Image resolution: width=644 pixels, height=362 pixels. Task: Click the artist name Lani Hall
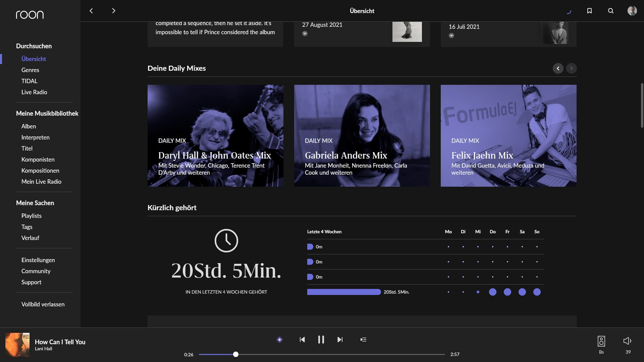tap(44, 349)
